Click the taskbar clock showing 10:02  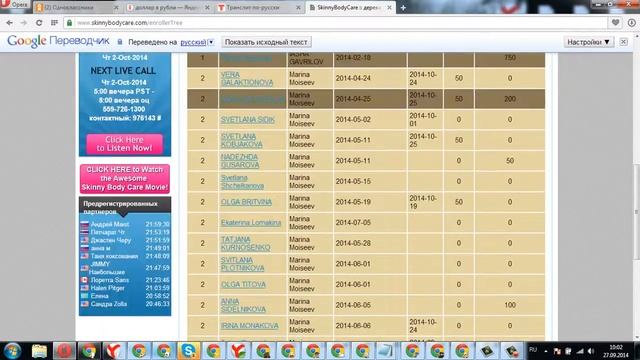coord(616,351)
